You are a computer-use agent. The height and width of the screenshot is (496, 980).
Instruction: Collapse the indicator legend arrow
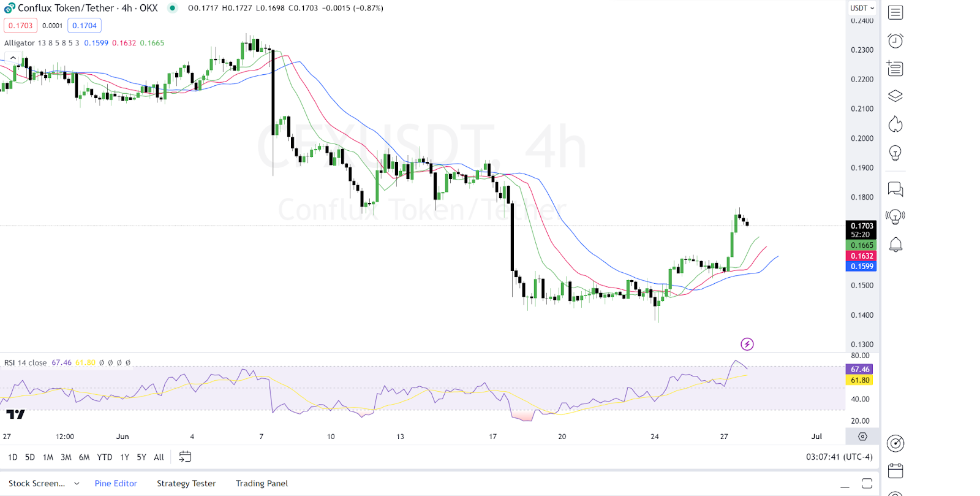click(13, 58)
